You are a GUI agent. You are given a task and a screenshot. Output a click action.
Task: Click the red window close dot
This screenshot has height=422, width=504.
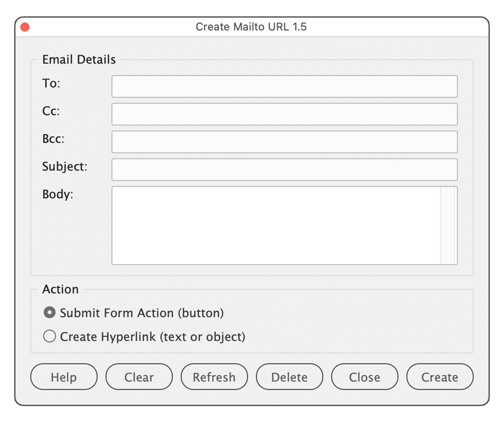(x=25, y=27)
